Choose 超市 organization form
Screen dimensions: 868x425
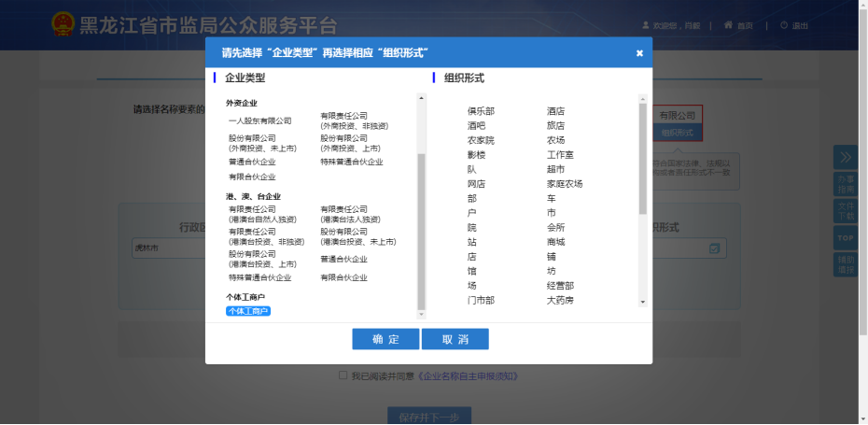[555, 170]
